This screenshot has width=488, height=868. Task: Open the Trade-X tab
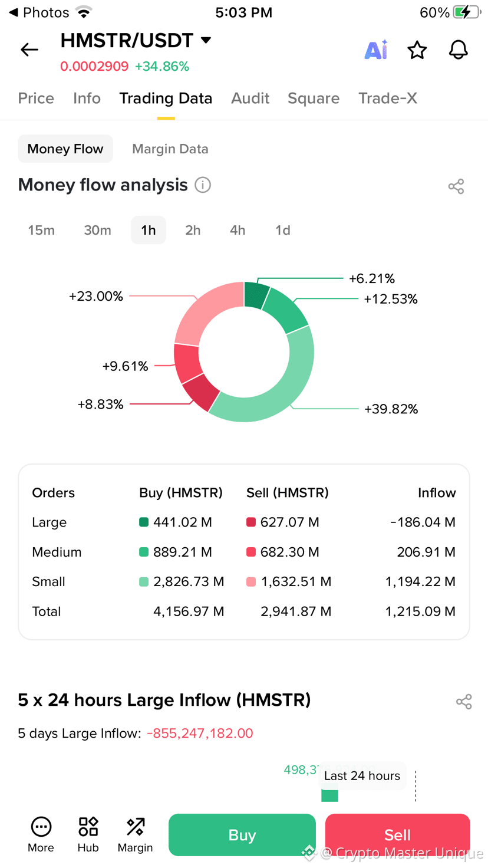388,98
